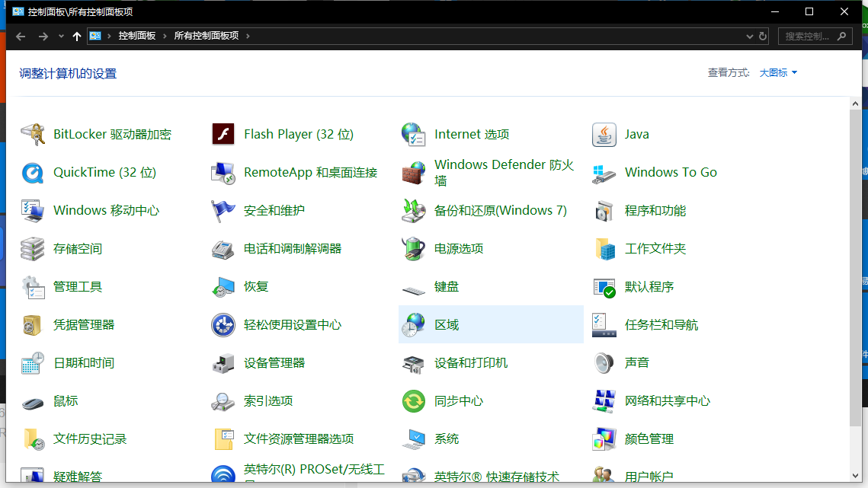Open the Internet 选项 globe icon
868x488 pixels.
[414, 135]
